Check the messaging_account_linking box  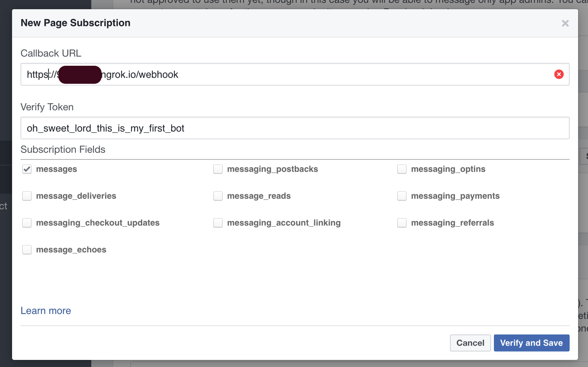pyautogui.click(x=218, y=223)
